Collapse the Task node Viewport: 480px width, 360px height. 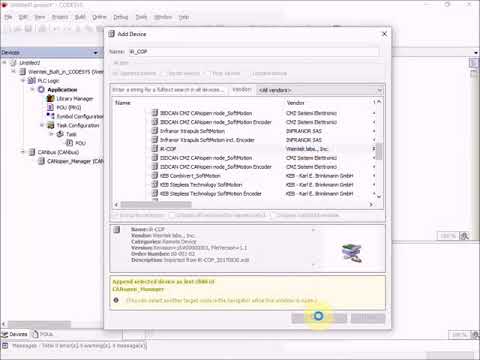tap(51, 134)
